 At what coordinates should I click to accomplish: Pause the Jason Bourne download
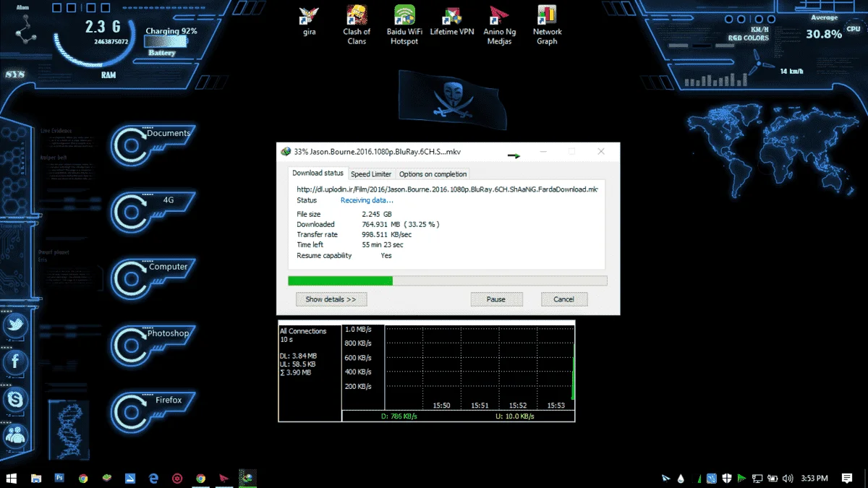coord(496,299)
